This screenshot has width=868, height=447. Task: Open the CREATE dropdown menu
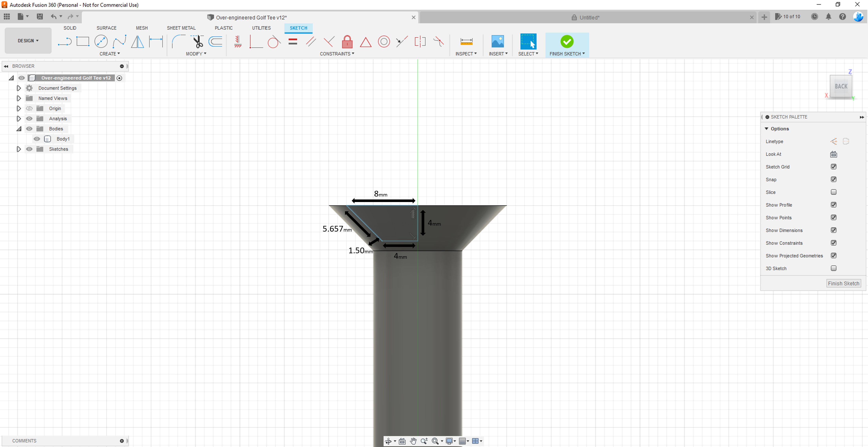(109, 54)
